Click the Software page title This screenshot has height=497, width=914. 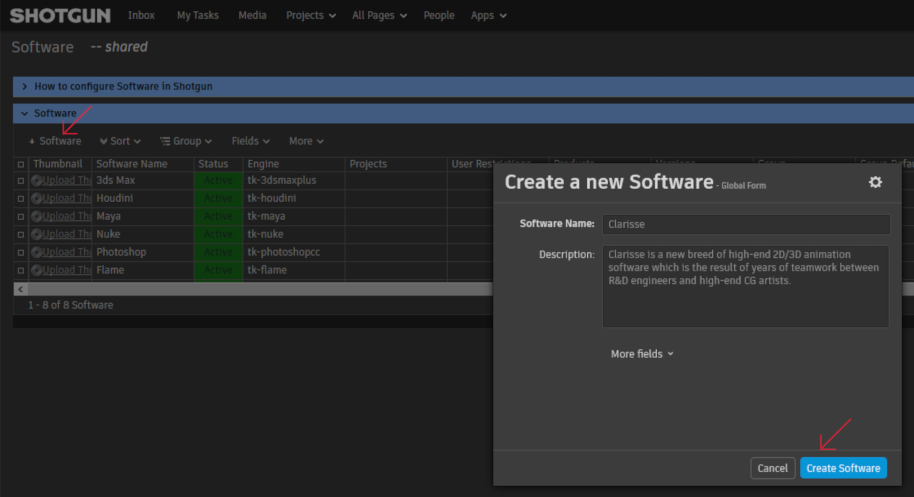pyautogui.click(x=43, y=47)
